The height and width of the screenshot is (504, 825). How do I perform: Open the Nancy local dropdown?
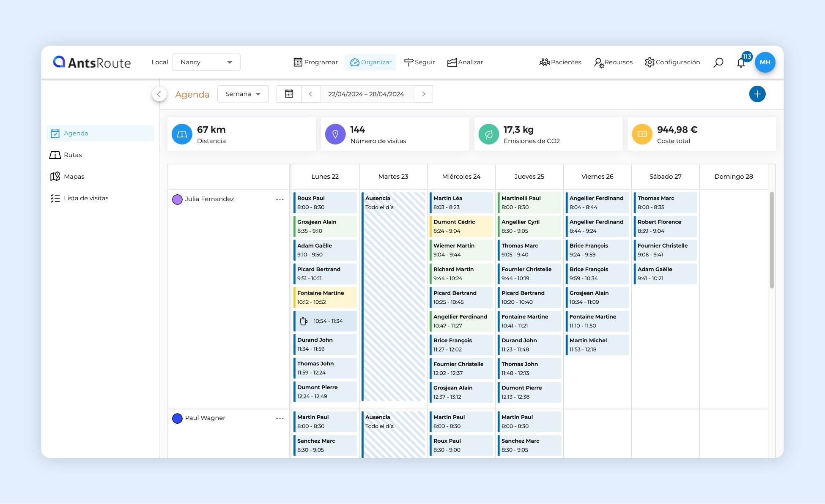point(206,62)
